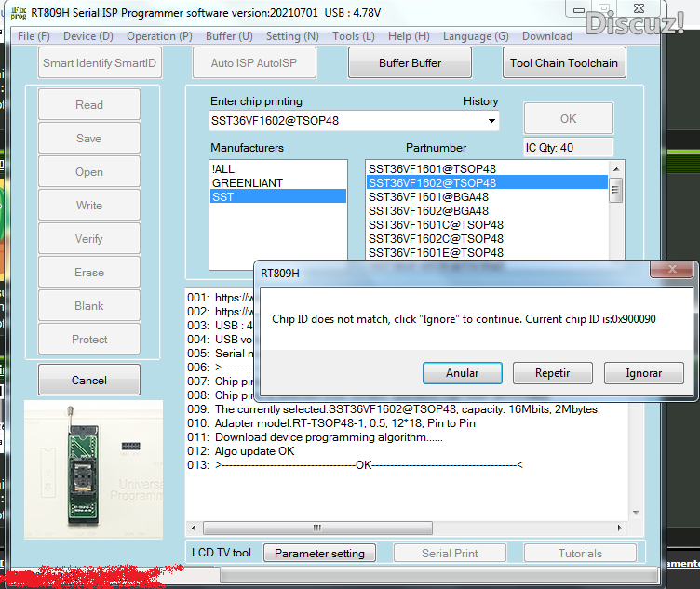Image resolution: width=700 pixels, height=589 pixels.
Task: Open Parameter setting for LCD TV tool
Action: [x=319, y=554]
